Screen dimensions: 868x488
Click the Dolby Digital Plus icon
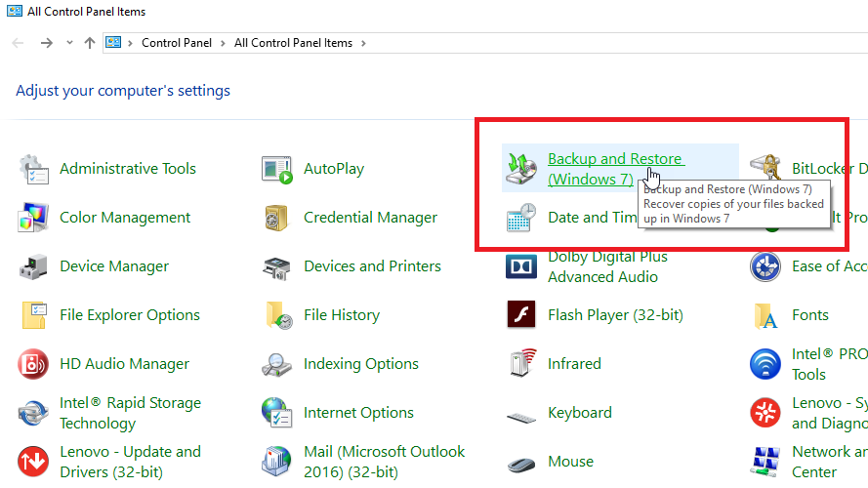(521, 266)
